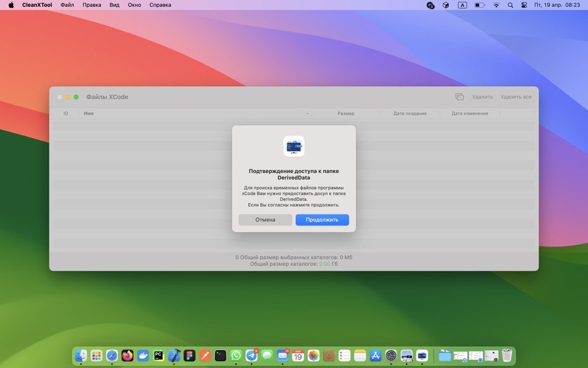Open Calendar from the Dock
The image size is (588, 368).
click(298, 355)
